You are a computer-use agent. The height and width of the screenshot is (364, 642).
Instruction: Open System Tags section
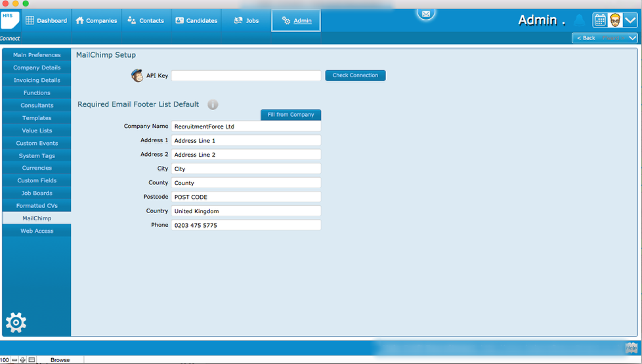tap(37, 156)
